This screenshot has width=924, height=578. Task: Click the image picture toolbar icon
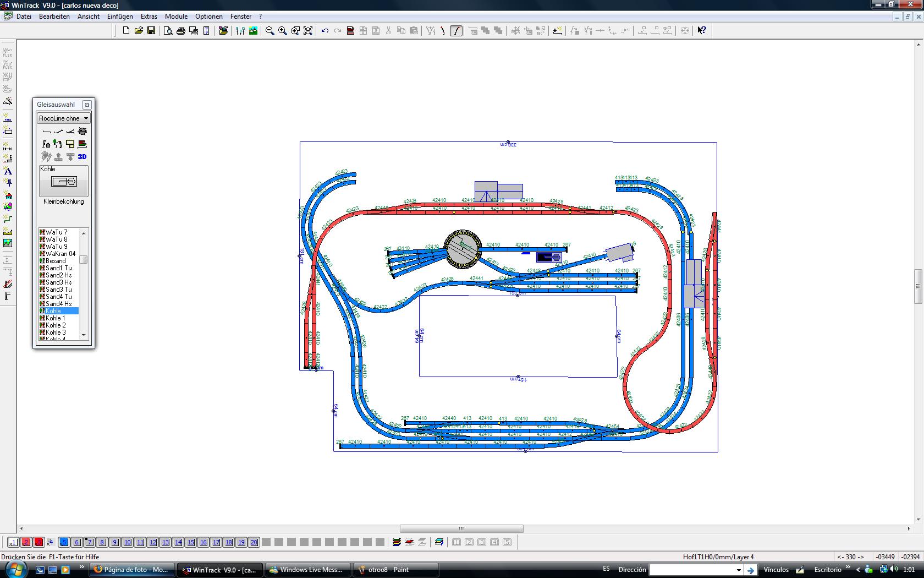[253, 31]
